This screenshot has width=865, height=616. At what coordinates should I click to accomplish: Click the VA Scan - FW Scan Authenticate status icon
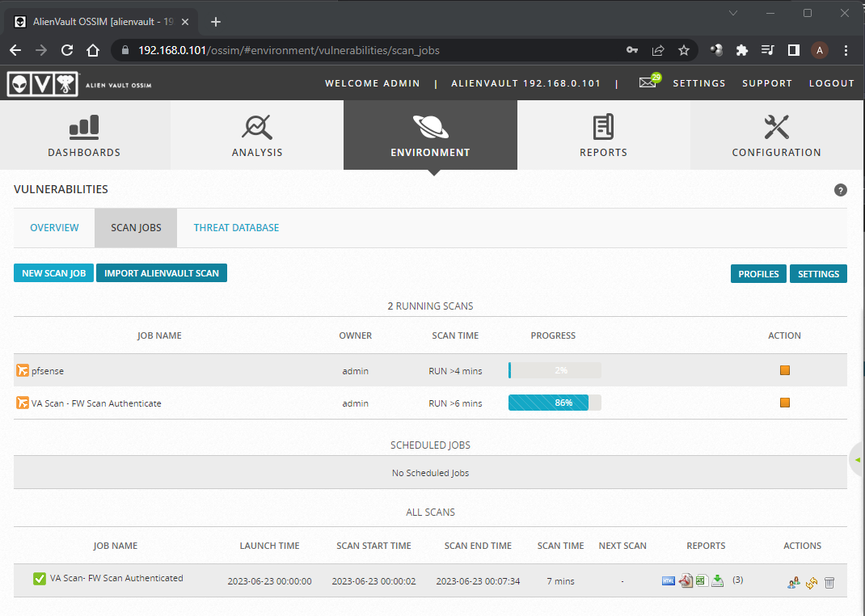point(22,403)
